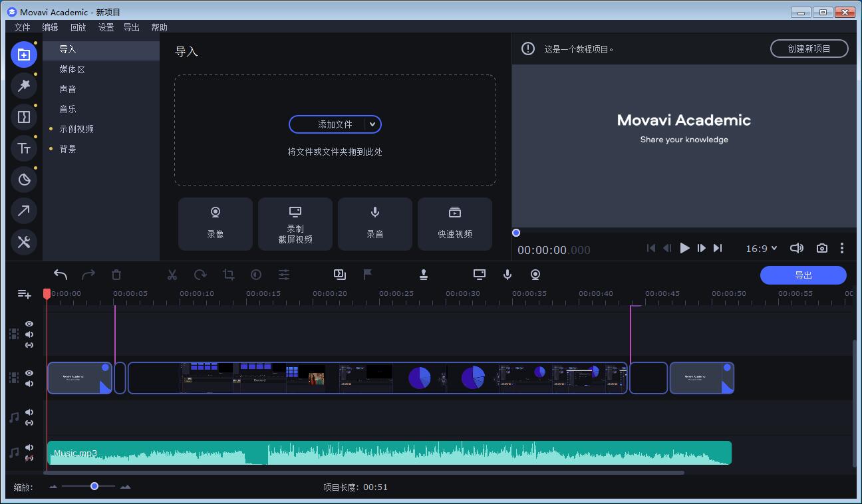Image resolution: width=862 pixels, height=504 pixels.
Task: Click the 录像 webcam recording button
Action: tap(215, 224)
